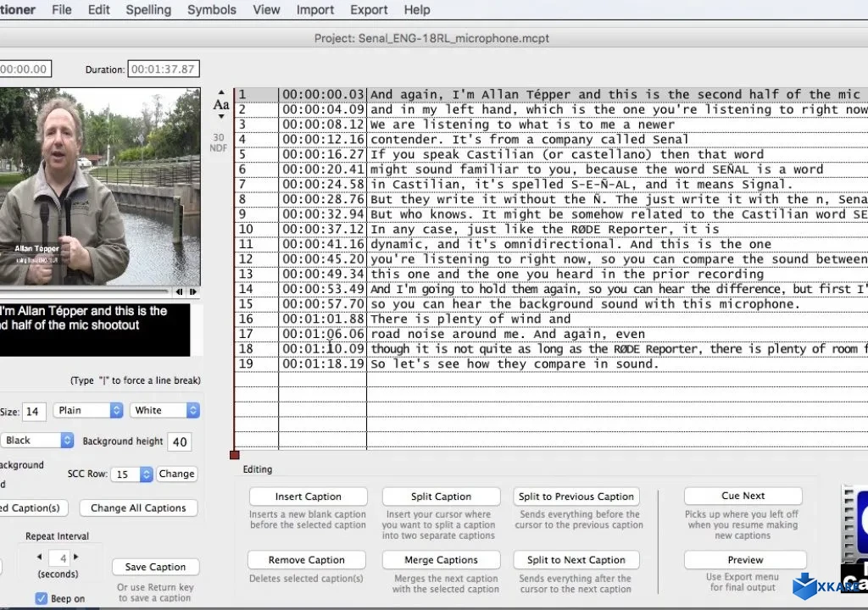Disable the Beep on checkbox
The image size is (868, 610).
(x=41, y=598)
